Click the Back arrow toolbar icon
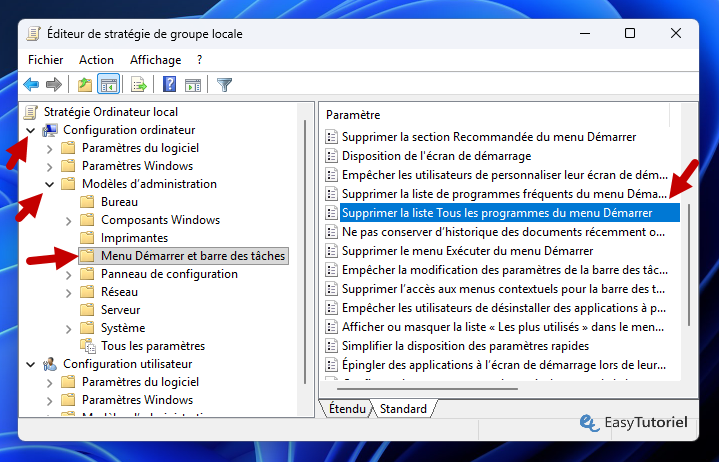 31,84
